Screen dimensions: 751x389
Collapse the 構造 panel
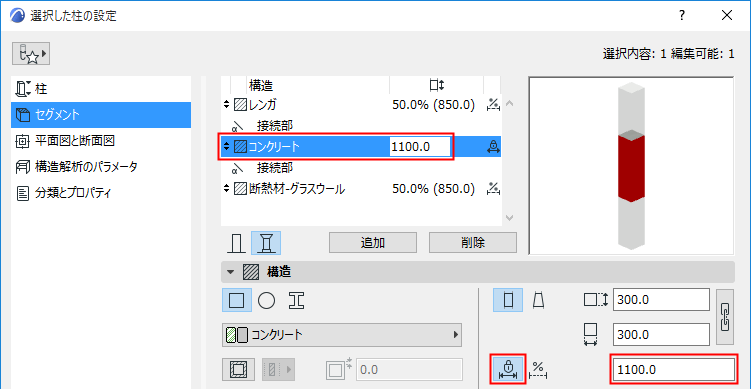231,272
